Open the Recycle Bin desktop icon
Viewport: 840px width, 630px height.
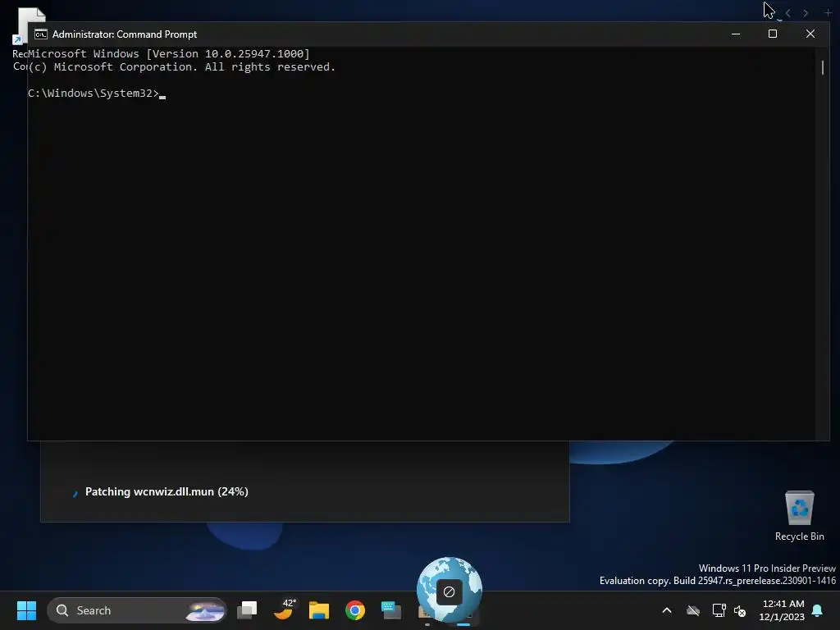[799, 516]
